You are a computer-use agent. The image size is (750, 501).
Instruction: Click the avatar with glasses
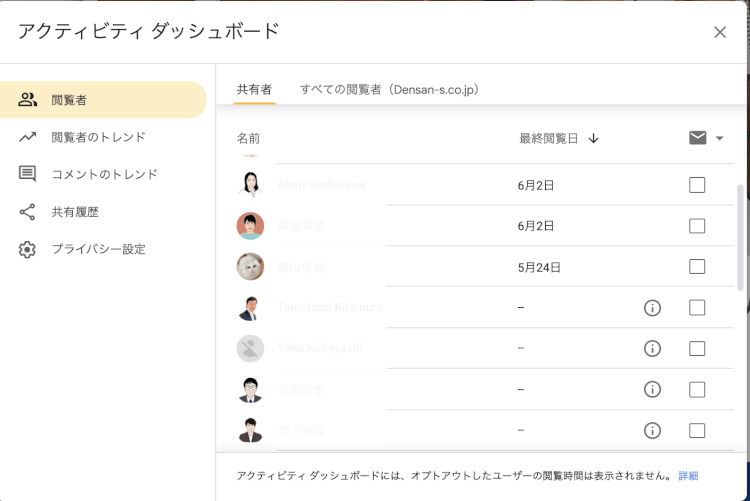(x=250, y=390)
